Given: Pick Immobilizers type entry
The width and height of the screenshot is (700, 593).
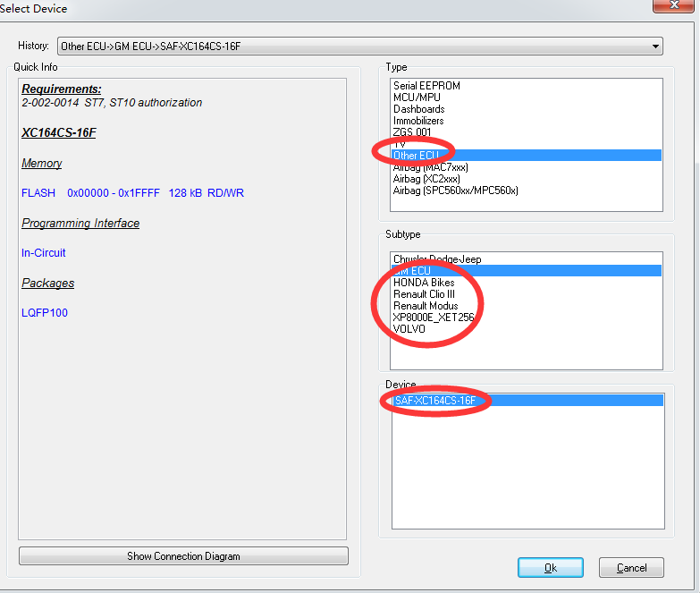Looking at the screenshot, I should (x=418, y=121).
